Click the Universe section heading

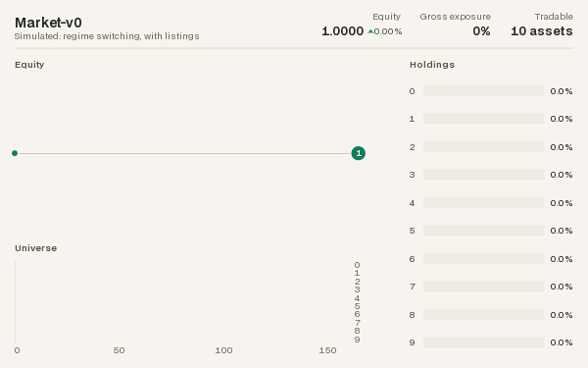[35, 248]
